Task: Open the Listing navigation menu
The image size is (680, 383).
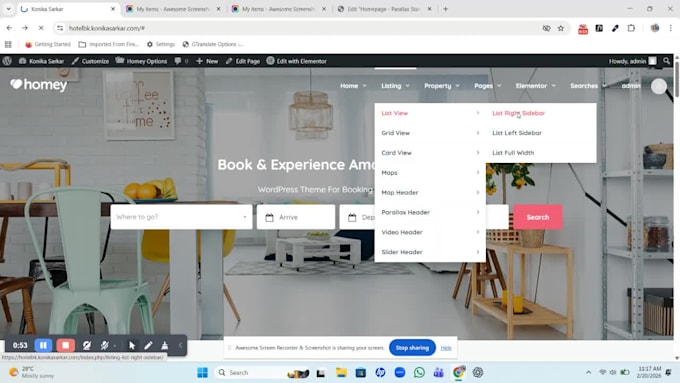Action: pos(395,86)
